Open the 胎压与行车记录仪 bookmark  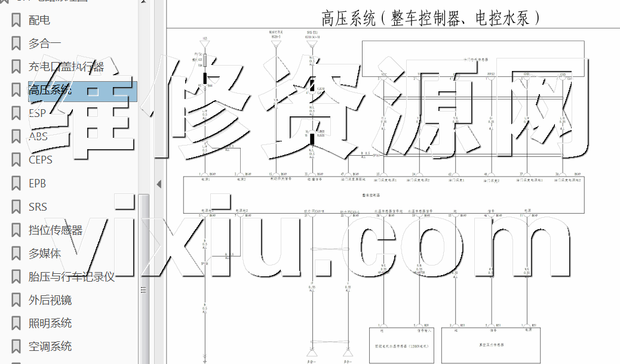tap(71, 276)
